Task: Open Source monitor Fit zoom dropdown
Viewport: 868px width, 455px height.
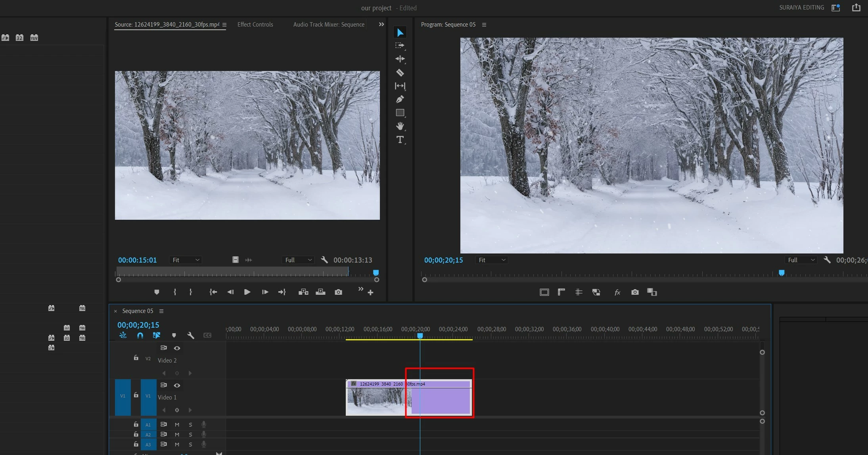Action: [x=186, y=260]
